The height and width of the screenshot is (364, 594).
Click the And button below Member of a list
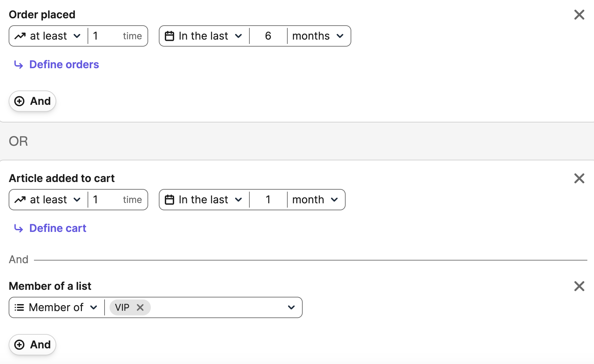click(x=33, y=345)
